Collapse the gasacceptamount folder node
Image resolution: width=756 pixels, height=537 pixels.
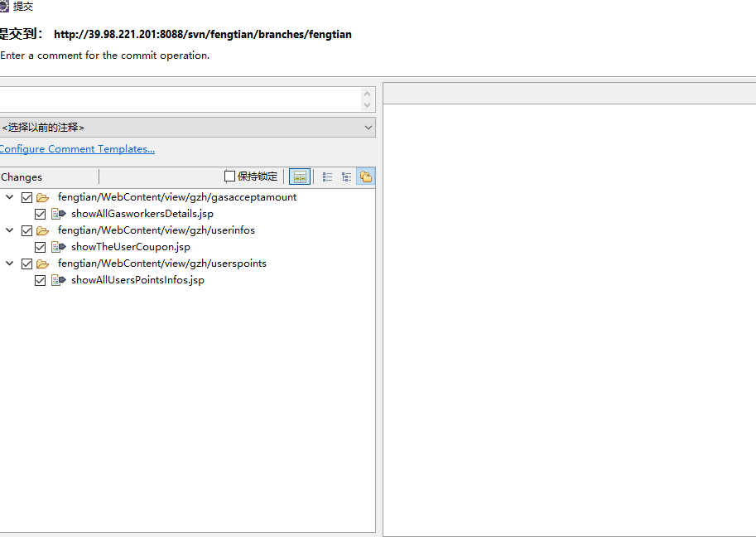9,197
